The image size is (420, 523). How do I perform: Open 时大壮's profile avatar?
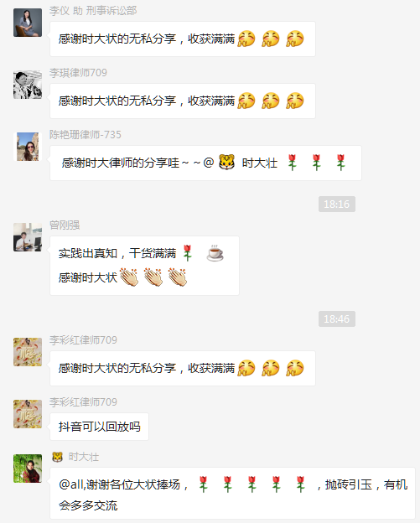click(x=28, y=469)
